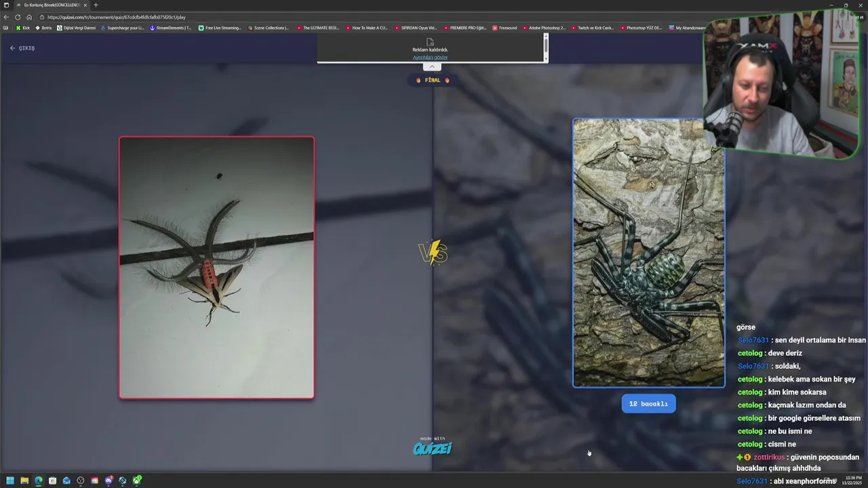868x488 pixels.
Task: Open the Freesound bookmark
Action: 505,28
